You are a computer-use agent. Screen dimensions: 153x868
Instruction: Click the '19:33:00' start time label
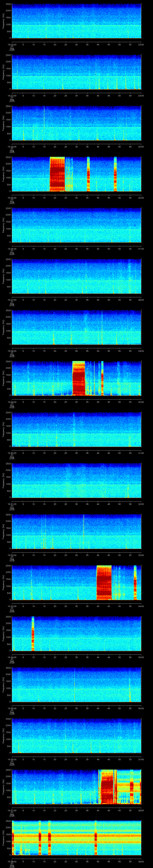pos(12,606)
